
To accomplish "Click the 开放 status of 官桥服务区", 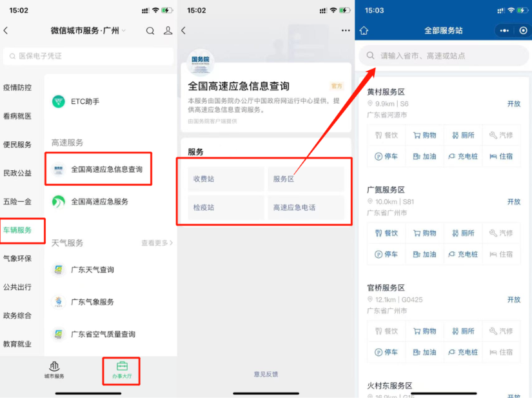I will click(514, 300).
